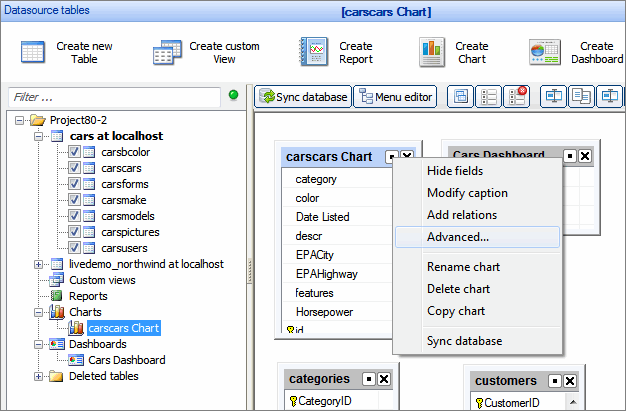Click the key icon beside CustomerID
626x411 pixels.
(480, 403)
